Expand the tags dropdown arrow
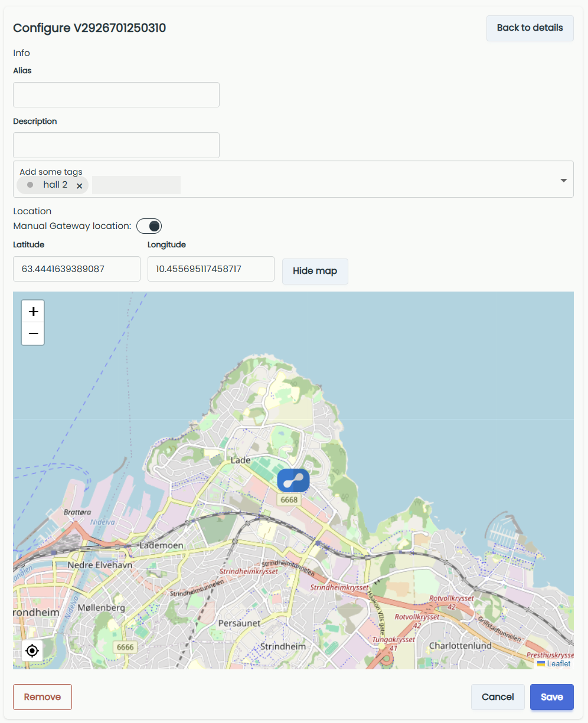588x723 pixels. pos(563,180)
